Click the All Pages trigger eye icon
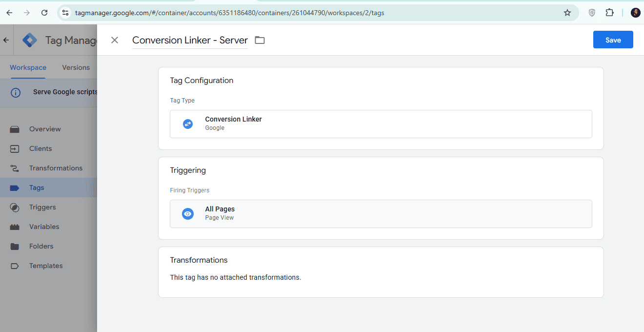The image size is (644, 332). pyautogui.click(x=188, y=214)
